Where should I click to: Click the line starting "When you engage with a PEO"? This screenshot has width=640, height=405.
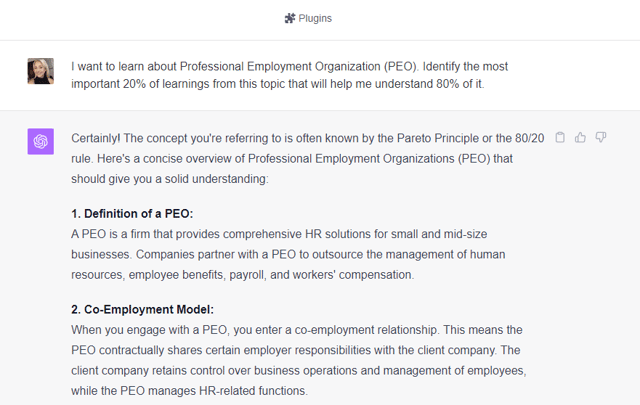296,329
